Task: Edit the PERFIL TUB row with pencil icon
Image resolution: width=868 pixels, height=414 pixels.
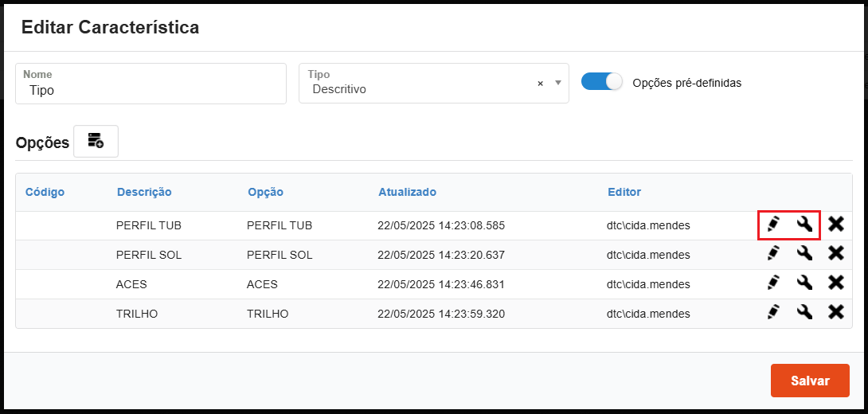Action: click(x=772, y=225)
